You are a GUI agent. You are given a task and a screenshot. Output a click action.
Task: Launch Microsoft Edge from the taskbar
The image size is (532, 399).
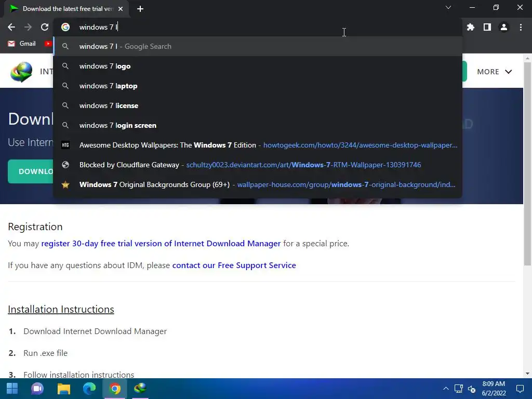click(x=89, y=389)
